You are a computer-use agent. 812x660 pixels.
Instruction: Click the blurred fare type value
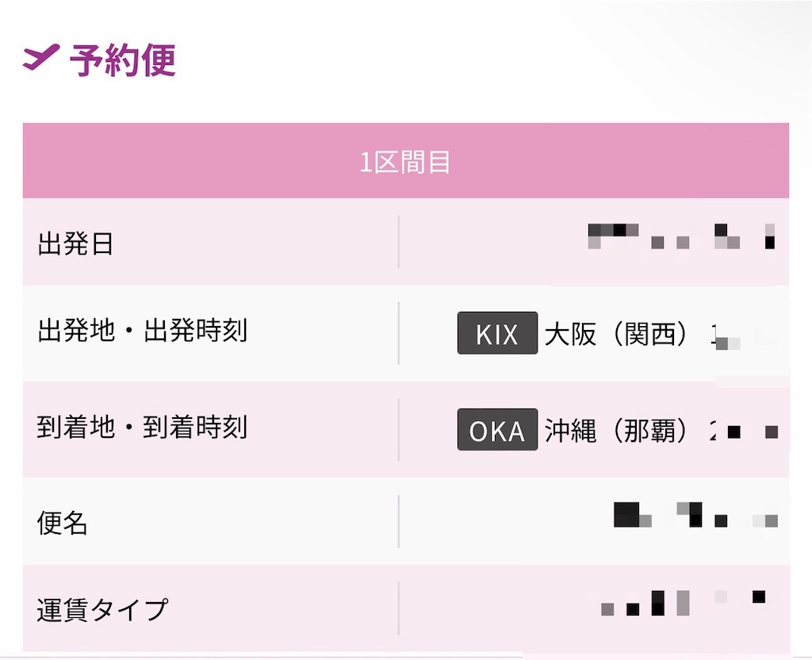tap(683, 603)
